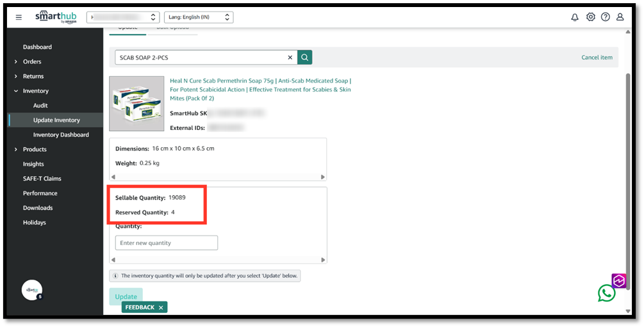
Task: Click the External IDs label
Action: (187, 128)
